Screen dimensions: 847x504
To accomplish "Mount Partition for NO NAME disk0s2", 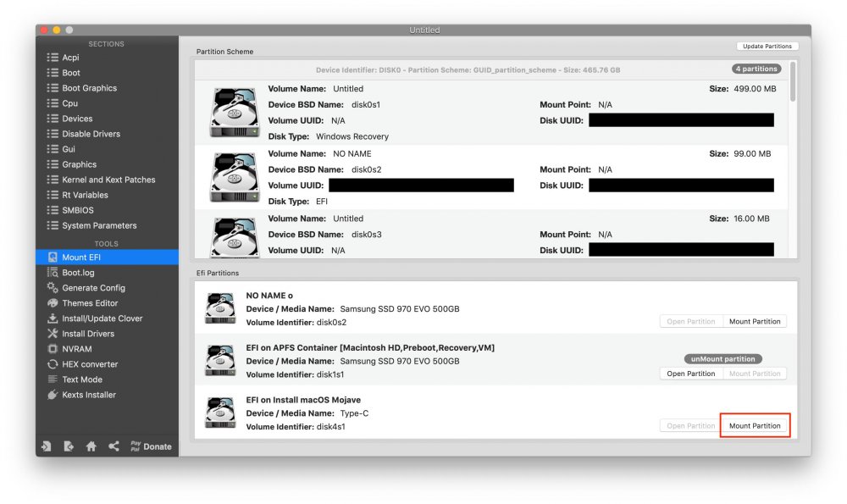I will [755, 321].
